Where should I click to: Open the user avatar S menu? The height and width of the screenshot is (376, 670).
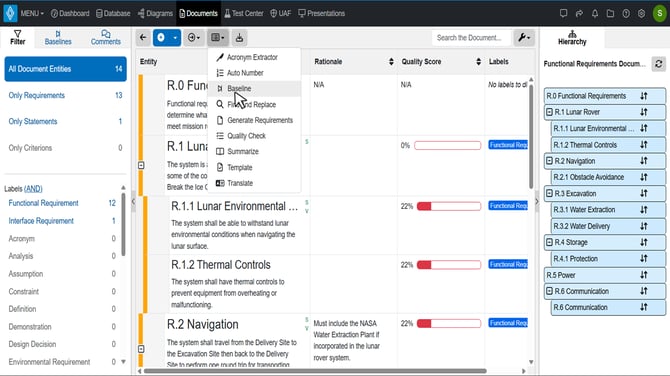point(660,14)
